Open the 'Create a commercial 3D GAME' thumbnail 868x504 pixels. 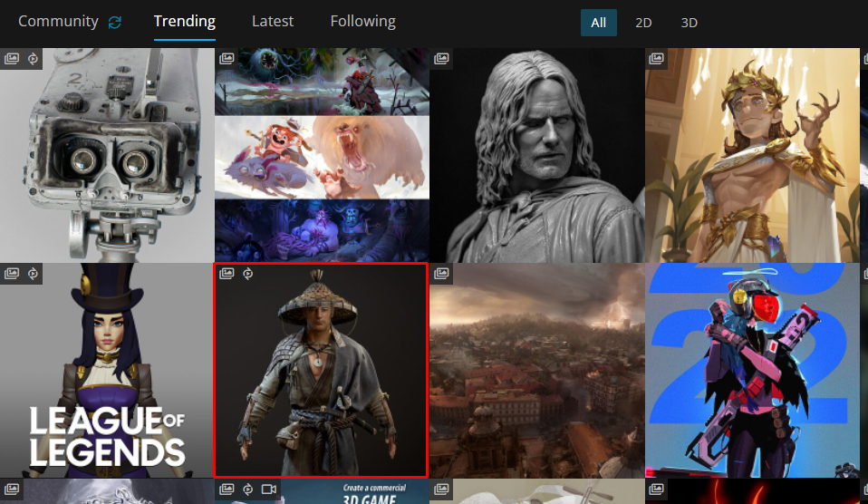point(322,491)
